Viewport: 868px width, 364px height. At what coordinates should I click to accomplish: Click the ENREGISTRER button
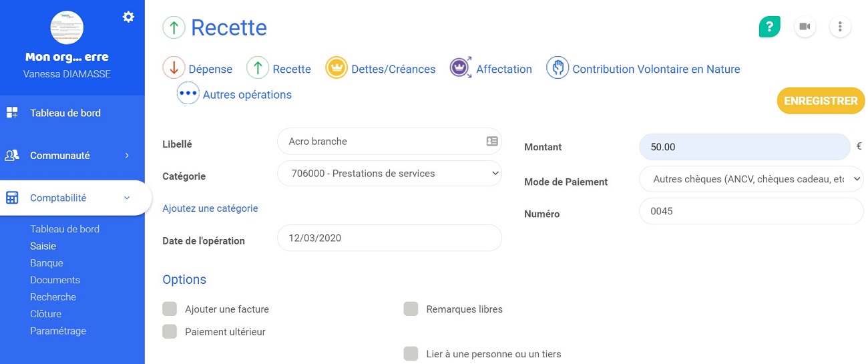(x=821, y=102)
